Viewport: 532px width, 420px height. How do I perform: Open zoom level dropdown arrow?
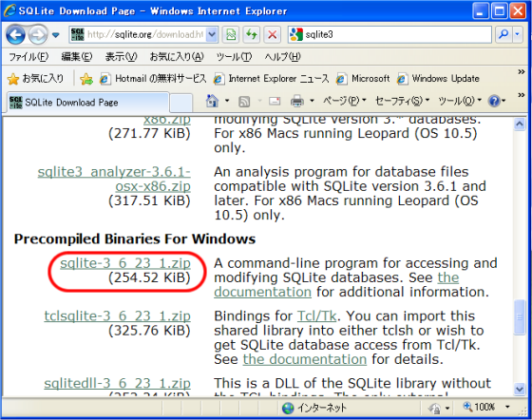(x=507, y=407)
